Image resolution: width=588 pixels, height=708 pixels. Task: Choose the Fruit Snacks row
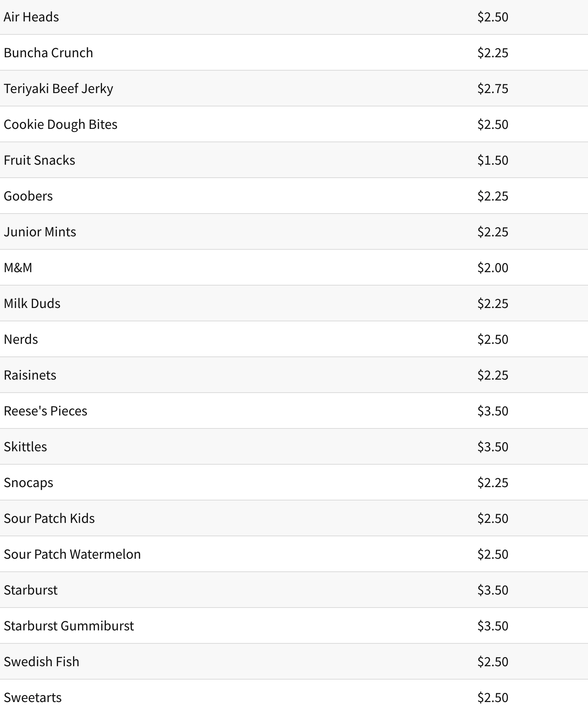tap(294, 160)
